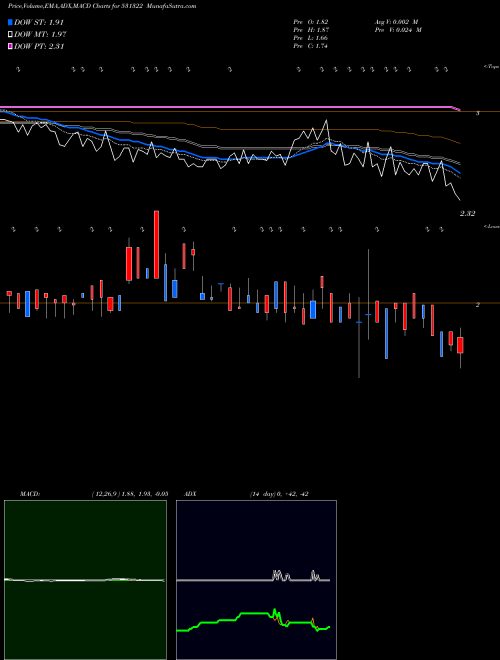500x660 pixels.
Task: Click inside the green MACD chart panel
Action: click(85, 580)
